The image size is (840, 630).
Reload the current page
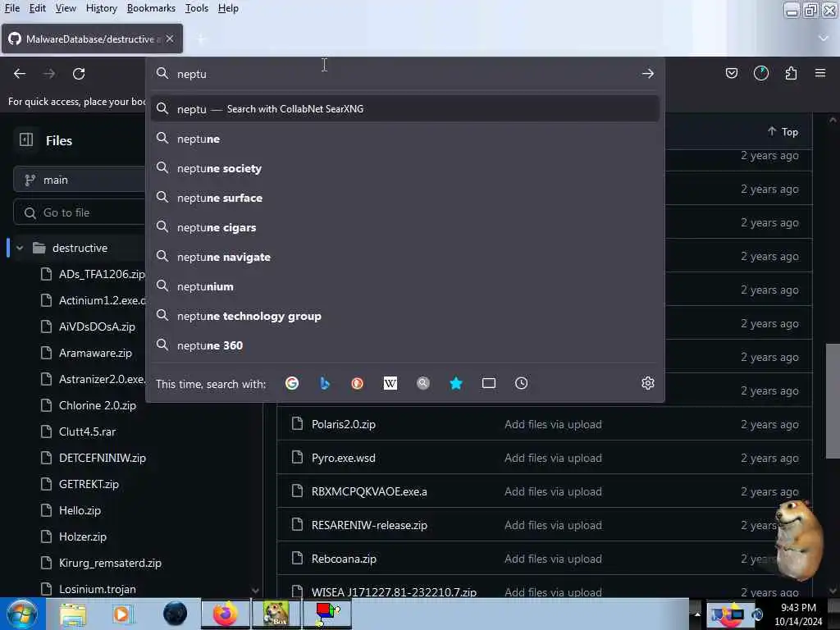point(79,73)
